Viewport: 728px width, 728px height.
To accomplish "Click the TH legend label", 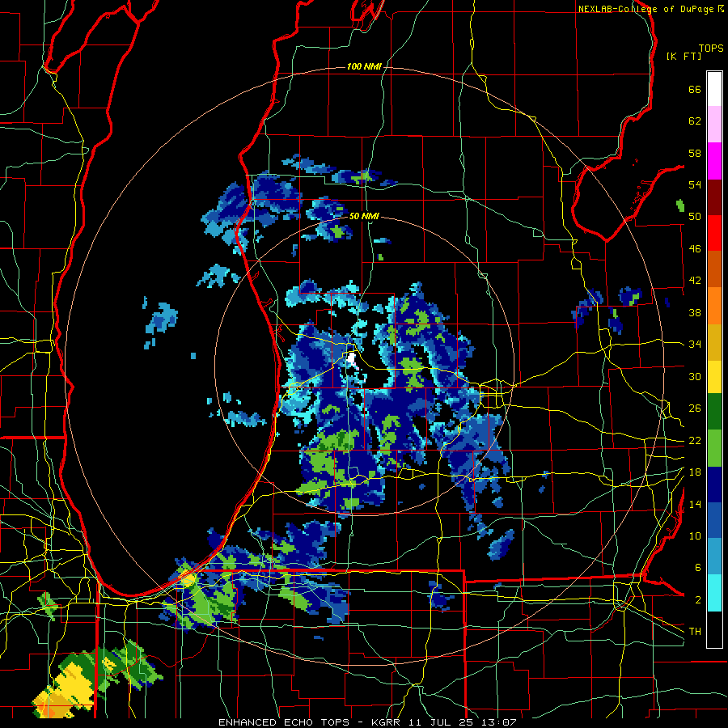I will pos(695,632).
